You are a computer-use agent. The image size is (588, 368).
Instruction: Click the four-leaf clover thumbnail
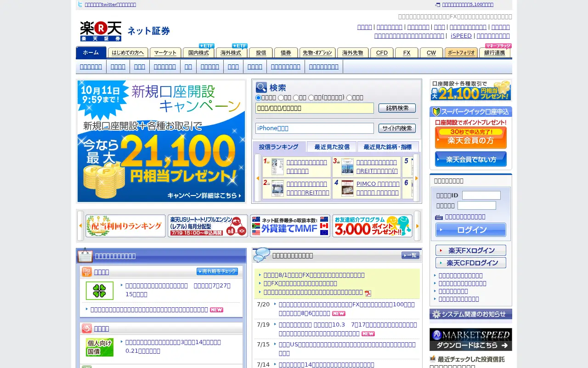tap(100, 291)
